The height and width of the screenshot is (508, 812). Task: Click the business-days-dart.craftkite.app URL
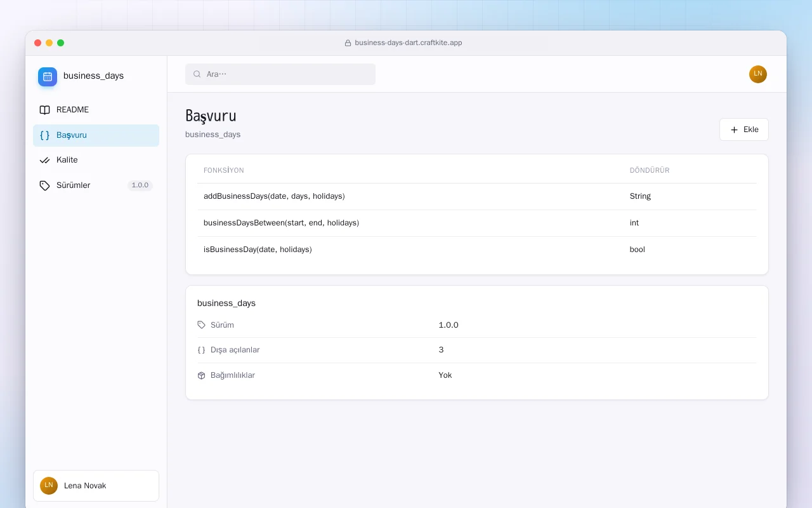point(409,43)
